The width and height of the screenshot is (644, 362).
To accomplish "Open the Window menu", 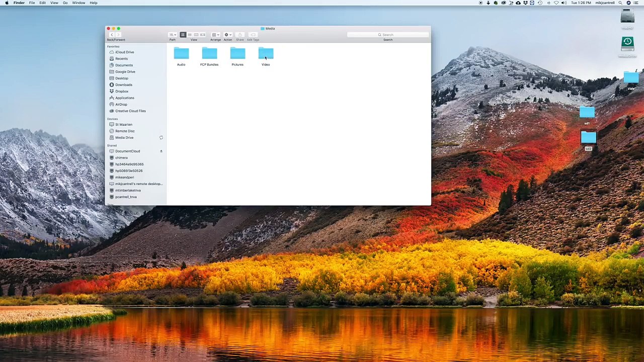I will pyautogui.click(x=78, y=3).
